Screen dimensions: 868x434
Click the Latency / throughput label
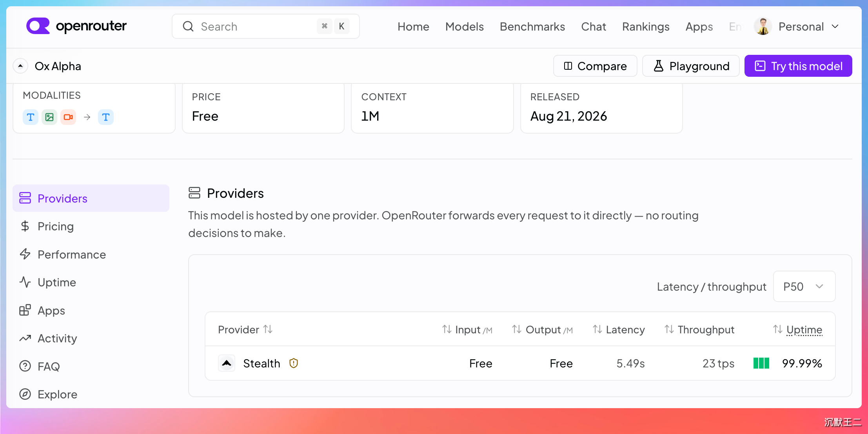tap(712, 287)
